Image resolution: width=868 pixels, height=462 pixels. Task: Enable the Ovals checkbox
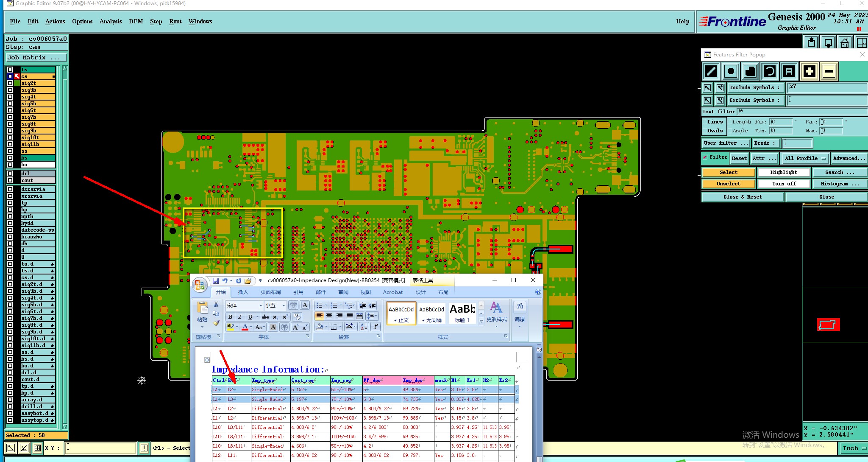tap(705, 131)
